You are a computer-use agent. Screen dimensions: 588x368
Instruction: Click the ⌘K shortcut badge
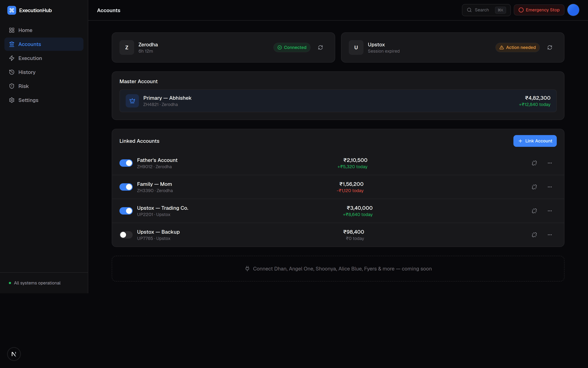click(500, 10)
